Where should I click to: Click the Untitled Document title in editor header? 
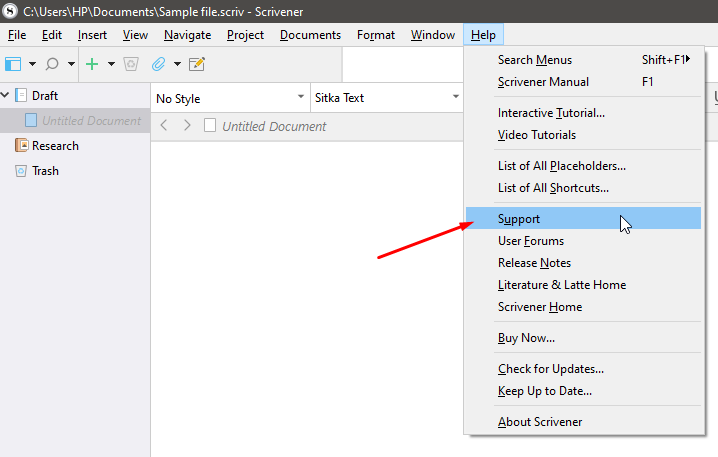pyautogui.click(x=274, y=126)
